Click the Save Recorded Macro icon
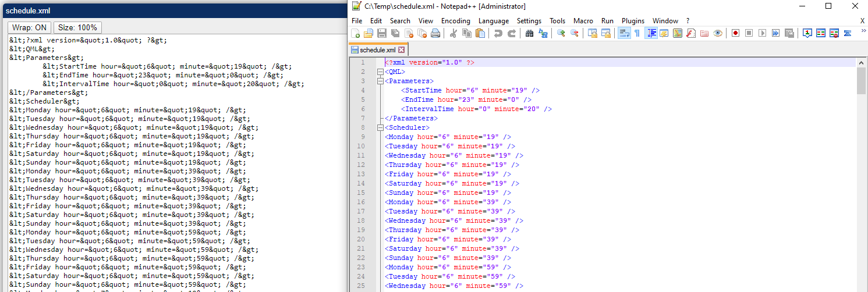 pos(789,33)
